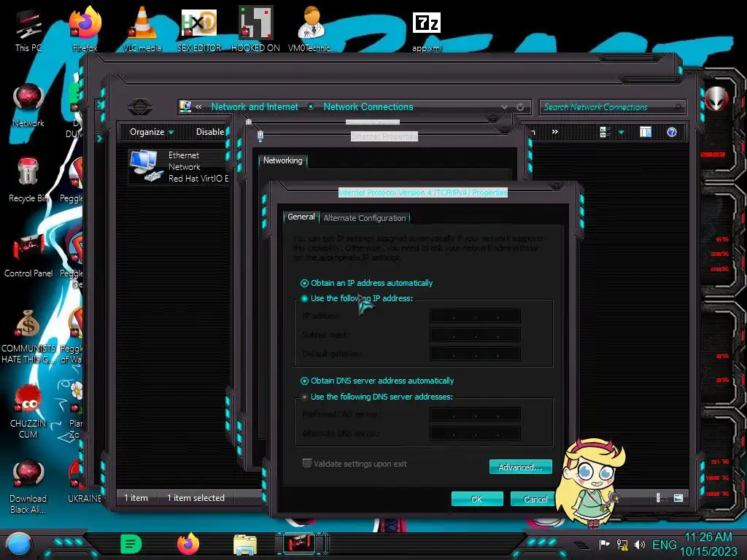Refresh the Network Connections address bar
Viewport: 747px width, 560px height.
pyautogui.click(x=520, y=107)
